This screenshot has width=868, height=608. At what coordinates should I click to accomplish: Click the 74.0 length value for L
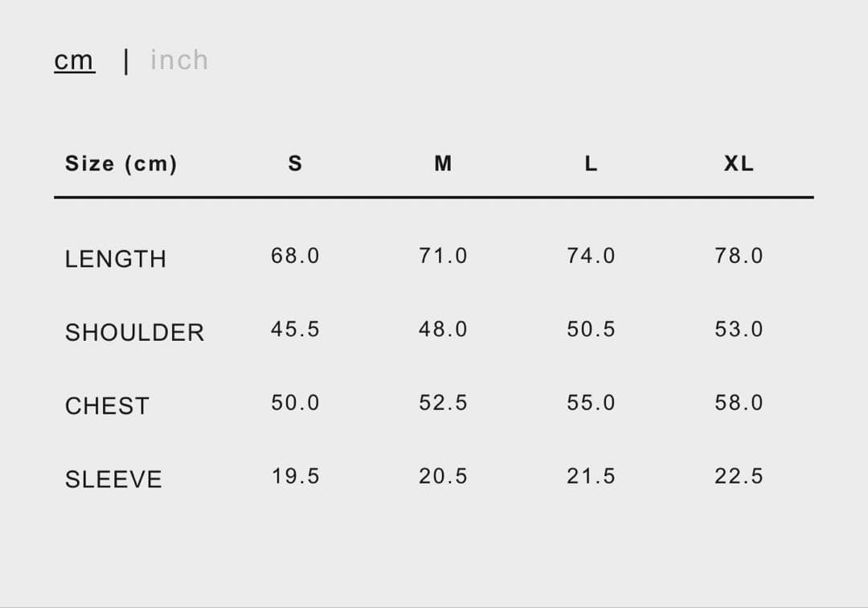(591, 256)
